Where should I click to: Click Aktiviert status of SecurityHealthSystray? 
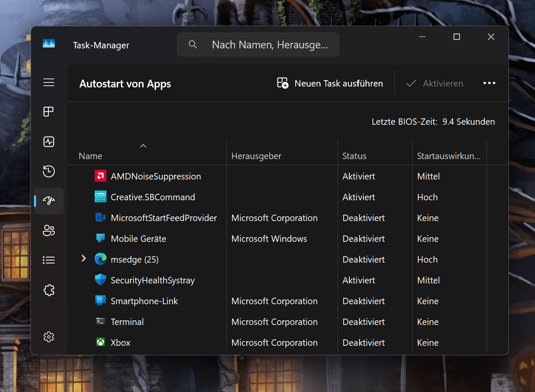pyautogui.click(x=359, y=280)
